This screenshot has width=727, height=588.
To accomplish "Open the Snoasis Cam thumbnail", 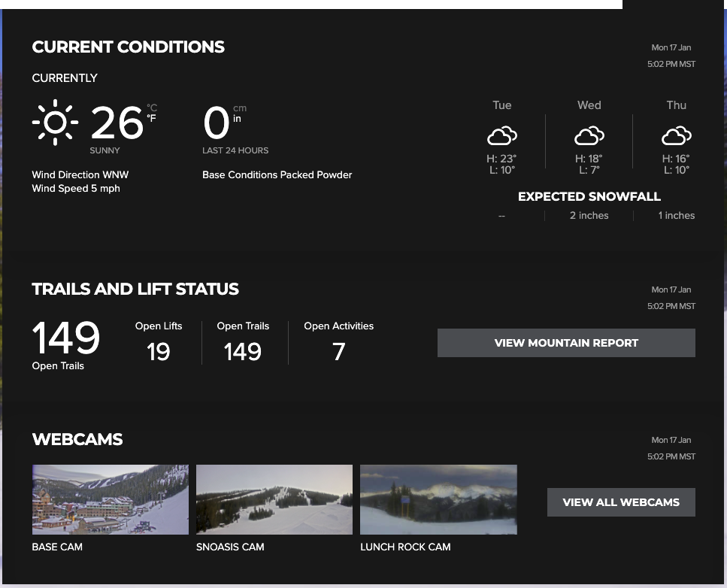I will 274,499.
